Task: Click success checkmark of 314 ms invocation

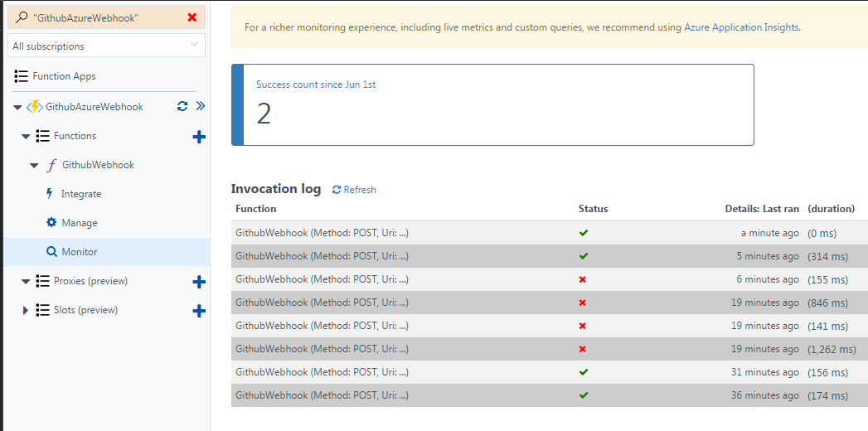Action: (x=584, y=256)
